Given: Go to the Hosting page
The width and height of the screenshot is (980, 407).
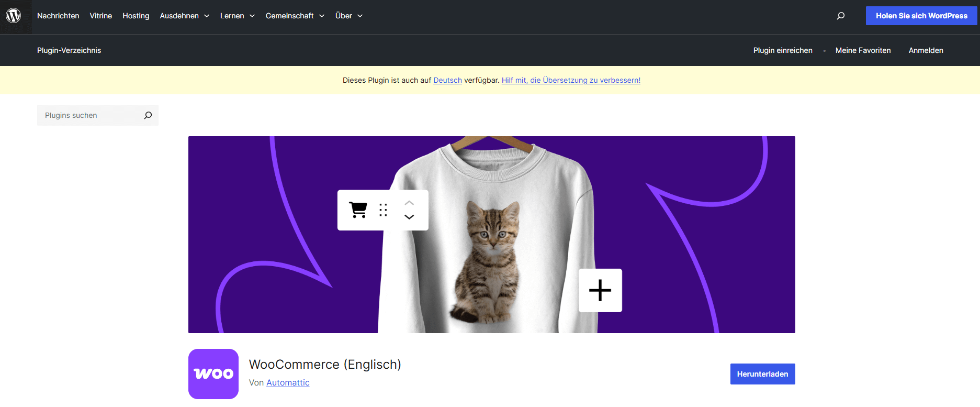Looking at the screenshot, I should coord(136,16).
